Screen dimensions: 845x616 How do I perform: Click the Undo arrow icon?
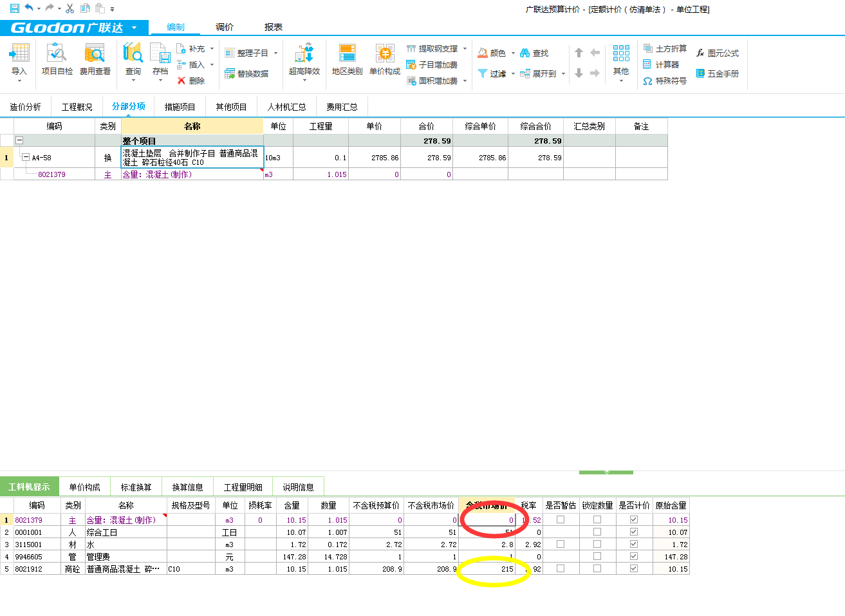pos(29,8)
